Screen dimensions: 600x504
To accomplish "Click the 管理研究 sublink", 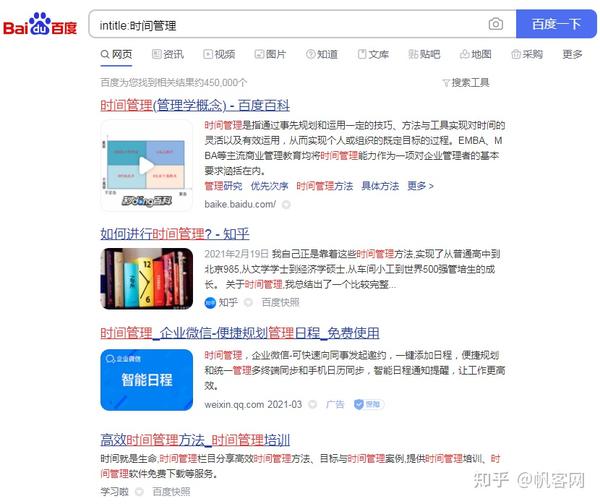I will (223, 186).
